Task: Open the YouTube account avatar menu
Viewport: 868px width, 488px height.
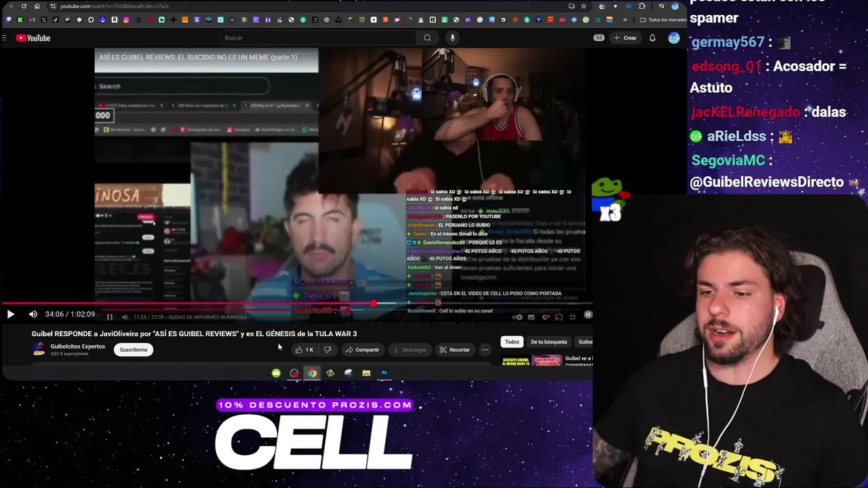Action: tap(673, 38)
